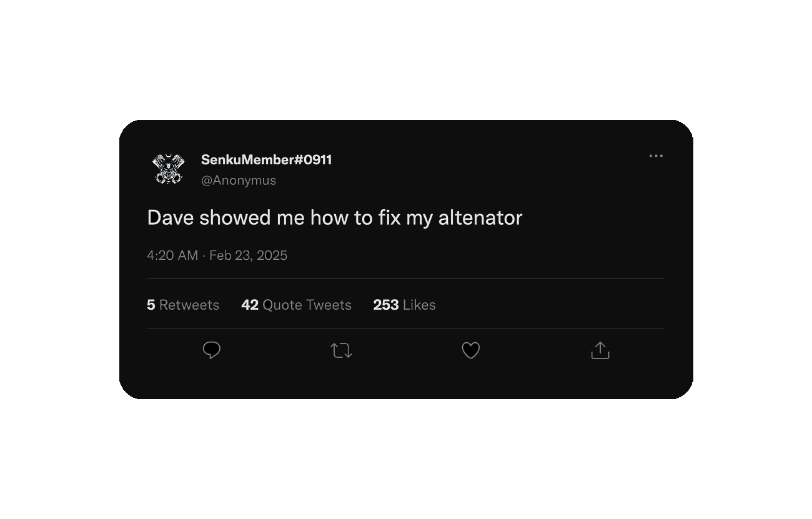Click the misspelled word "altenator"
The height and width of the screenshot is (519, 812).
click(480, 218)
